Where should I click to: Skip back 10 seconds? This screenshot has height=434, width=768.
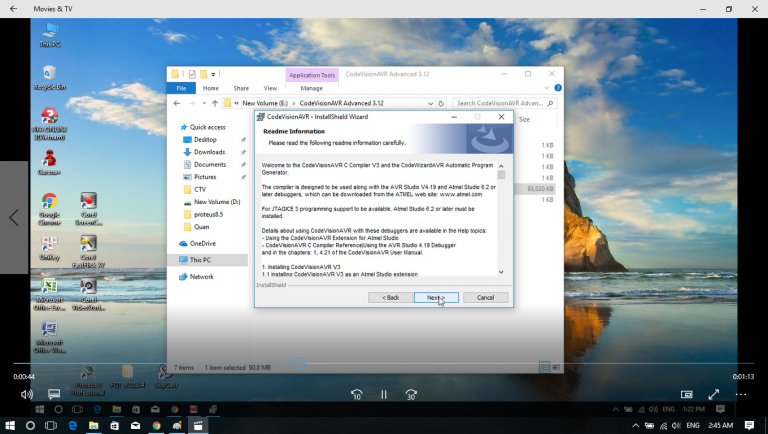357,394
